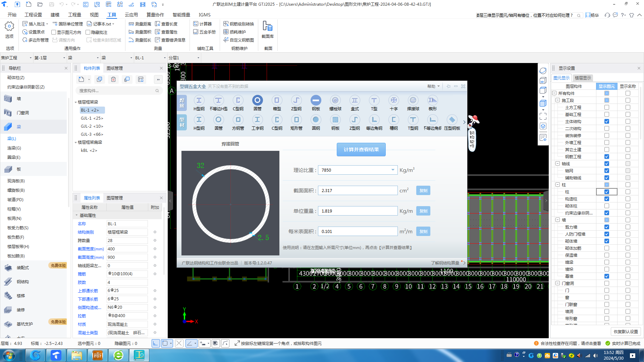Viewport: 644px width, 362px height.
Task: Collapse the 轴线 display group
Action: pyautogui.click(x=557, y=164)
